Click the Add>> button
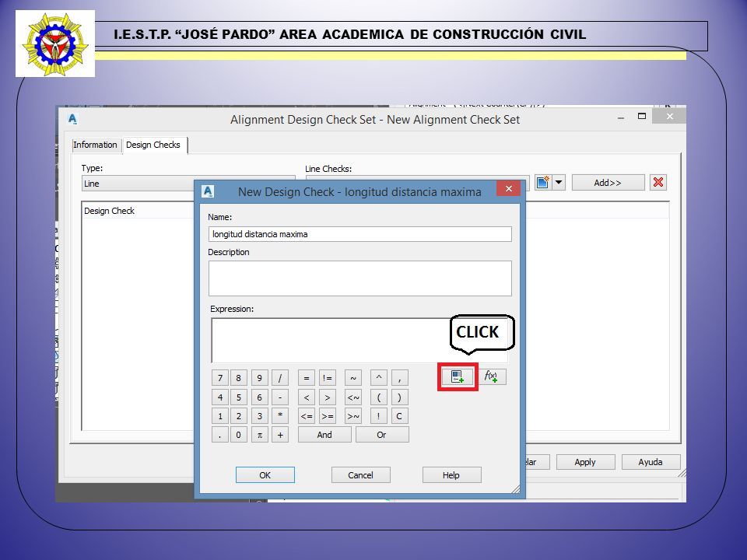This screenshot has height=560, width=747. coord(608,183)
